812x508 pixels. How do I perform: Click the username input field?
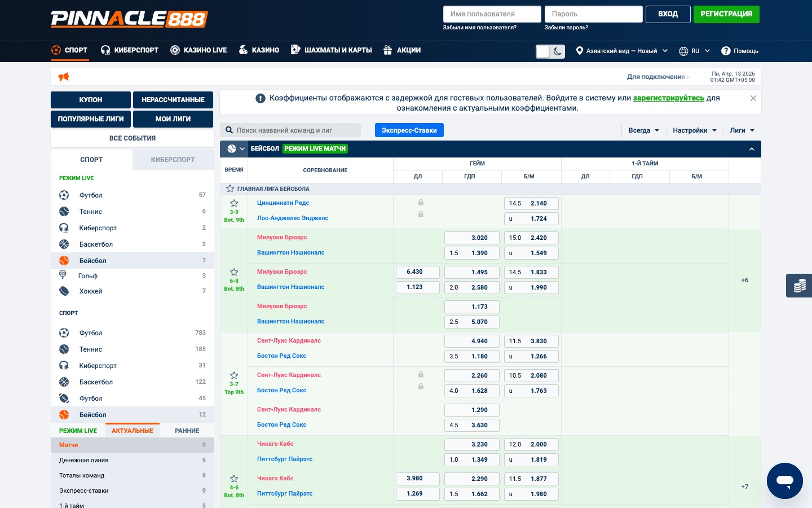pos(492,14)
